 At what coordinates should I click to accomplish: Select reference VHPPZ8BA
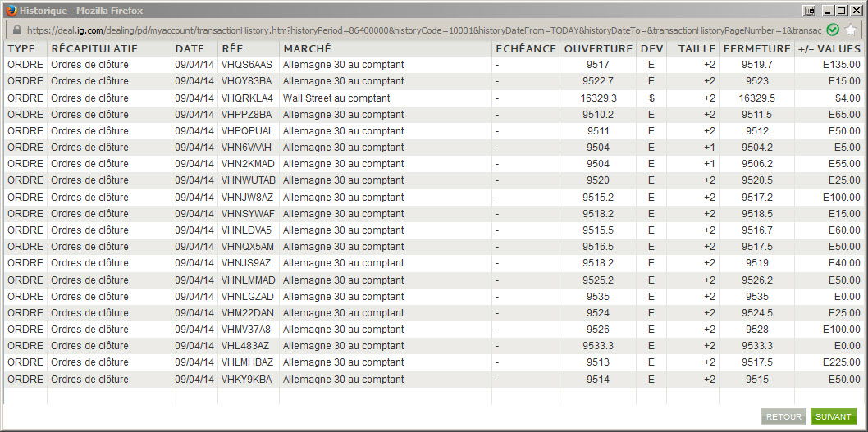coord(247,115)
